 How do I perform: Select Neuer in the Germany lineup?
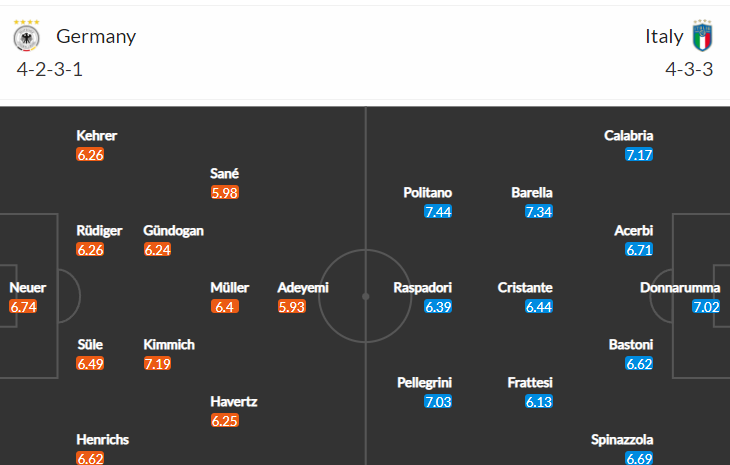27,288
